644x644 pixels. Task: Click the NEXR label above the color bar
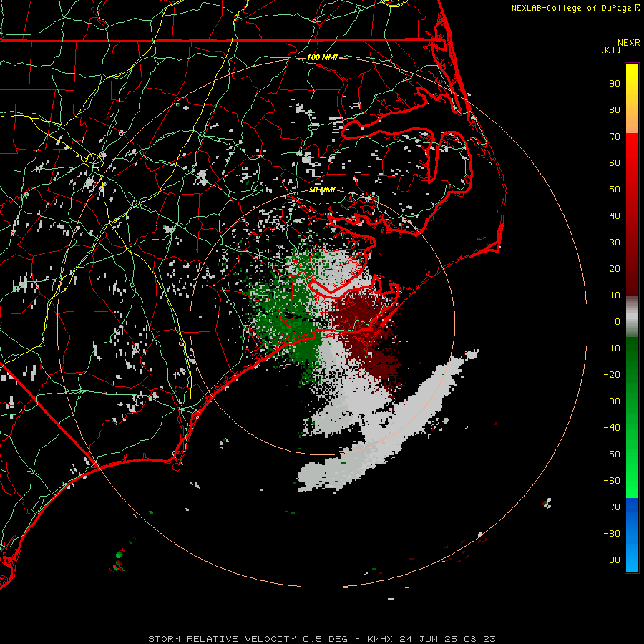629,43
